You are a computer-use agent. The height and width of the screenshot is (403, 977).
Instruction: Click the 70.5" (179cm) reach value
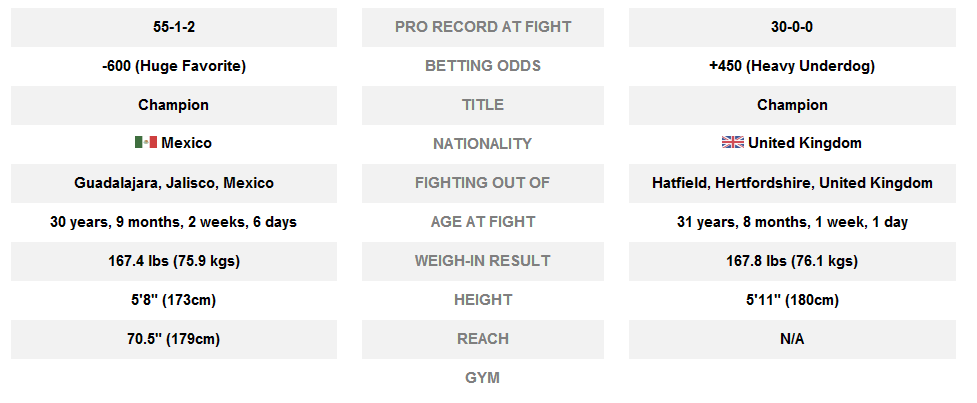pos(174,339)
